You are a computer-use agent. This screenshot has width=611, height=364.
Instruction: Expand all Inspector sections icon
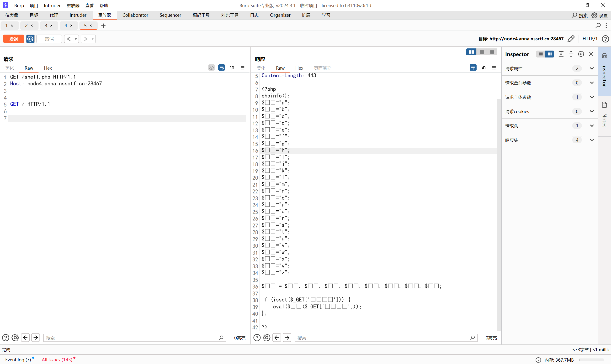coord(561,54)
